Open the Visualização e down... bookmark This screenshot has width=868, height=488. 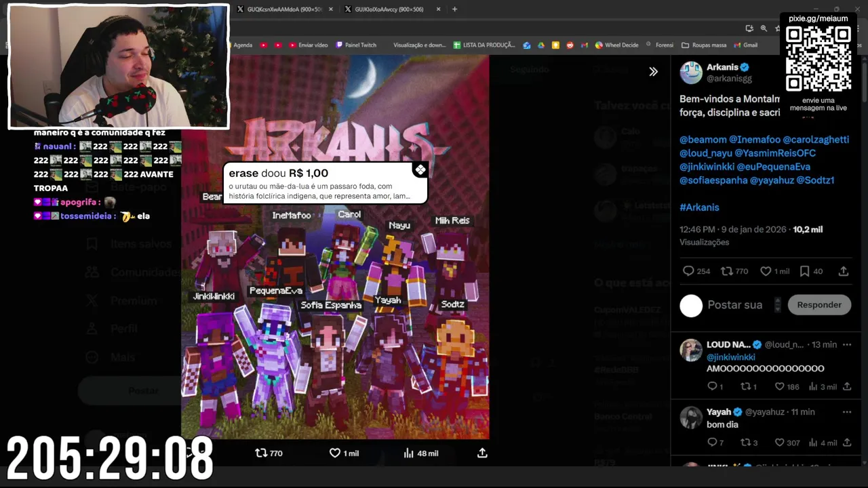point(419,45)
